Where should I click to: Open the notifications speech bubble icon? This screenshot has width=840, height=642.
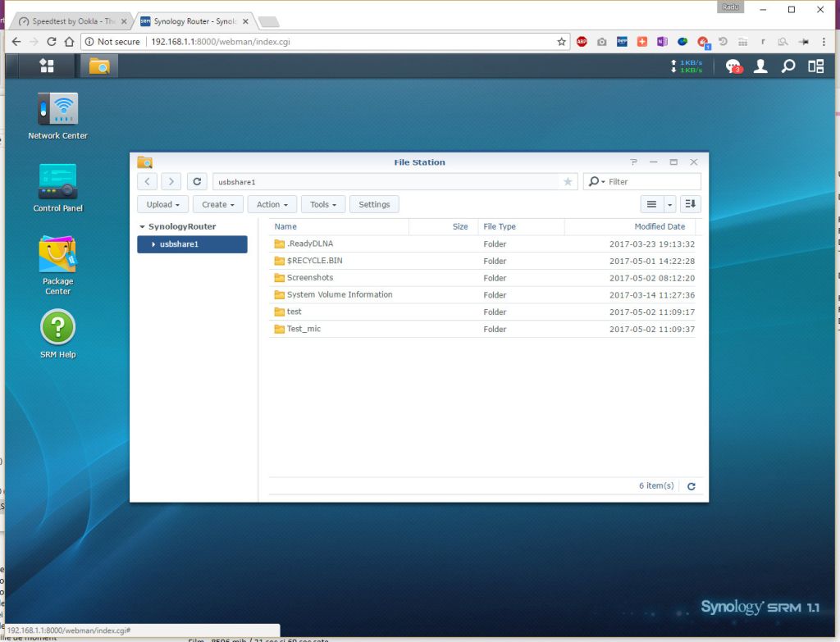pyautogui.click(x=733, y=66)
